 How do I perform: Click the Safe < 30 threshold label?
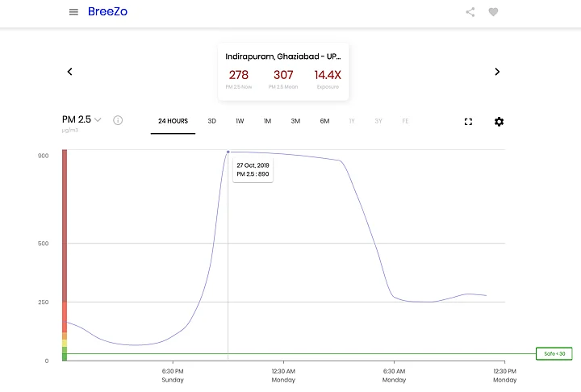pos(554,353)
